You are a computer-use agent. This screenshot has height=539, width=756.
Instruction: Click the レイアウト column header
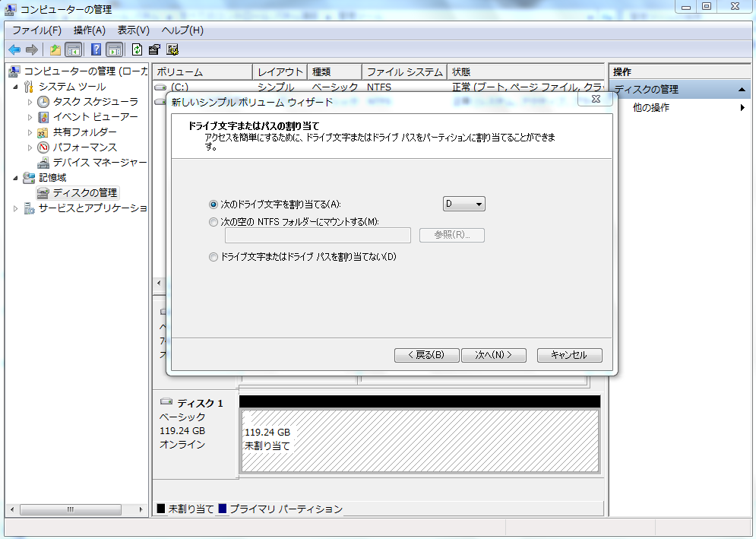(x=280, y=72)
